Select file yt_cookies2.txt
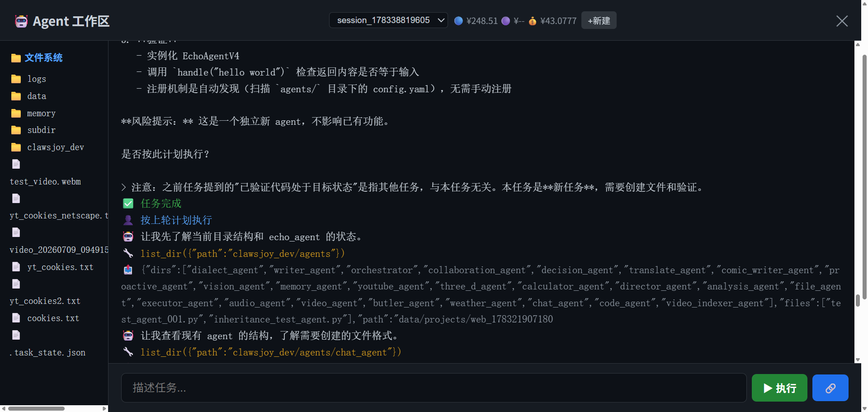868x412 pixels. pyautogui.click(x=45, y=301)
